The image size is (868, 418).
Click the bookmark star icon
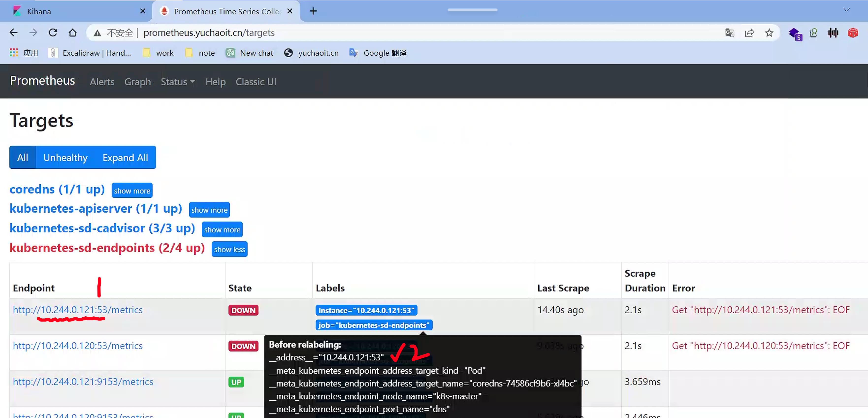click(769, 33)
